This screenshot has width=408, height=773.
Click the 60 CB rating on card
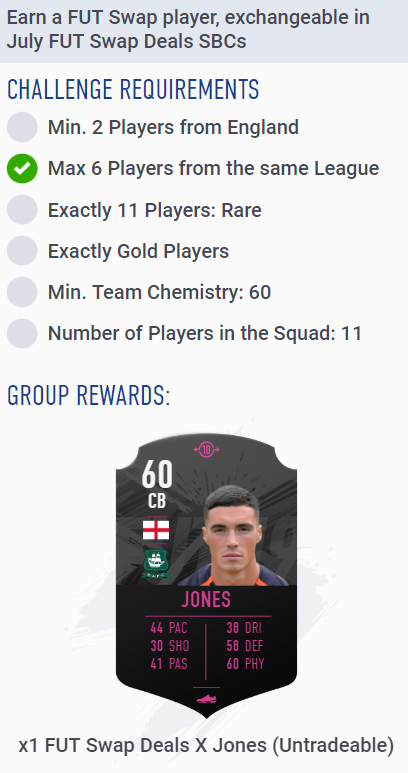(x=157, y=484)
